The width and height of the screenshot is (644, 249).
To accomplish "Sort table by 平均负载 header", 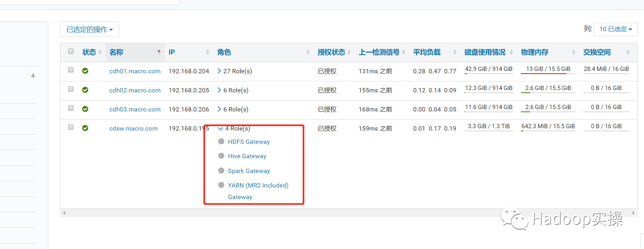I will coord(427,52).
